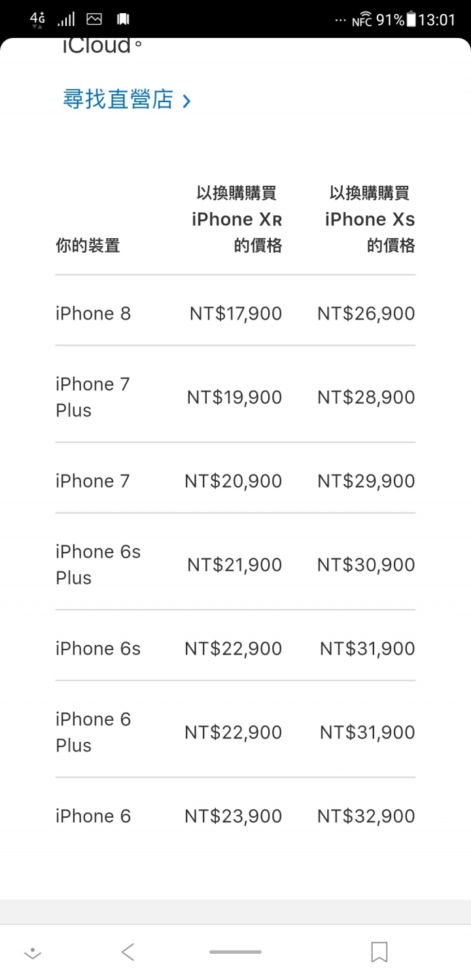Tap the downward chevron in bottom bar
The image size is (471, 980).
(33, 954)
